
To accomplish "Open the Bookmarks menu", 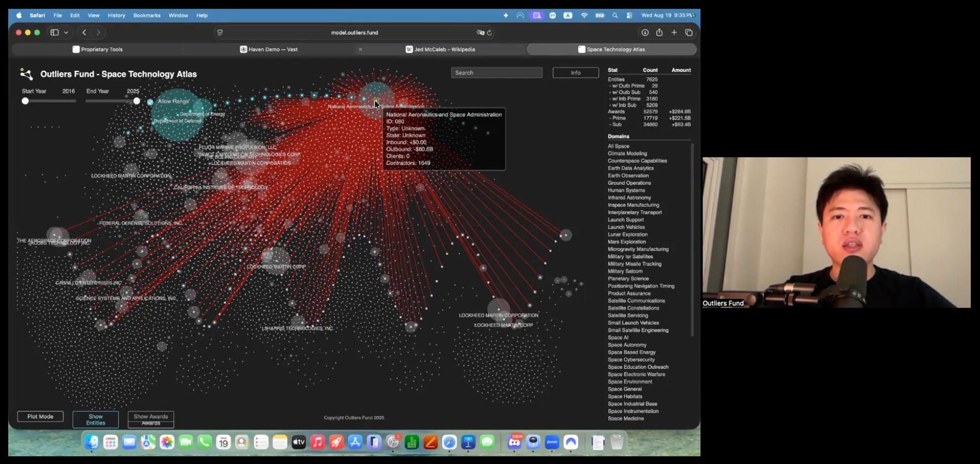I will click(147, 15).
